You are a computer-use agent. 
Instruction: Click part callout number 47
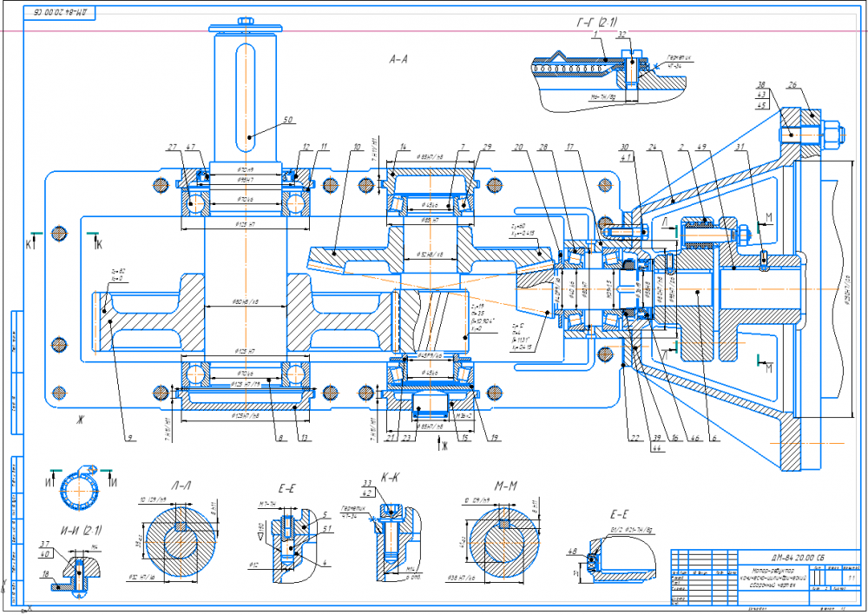point(190,147)
